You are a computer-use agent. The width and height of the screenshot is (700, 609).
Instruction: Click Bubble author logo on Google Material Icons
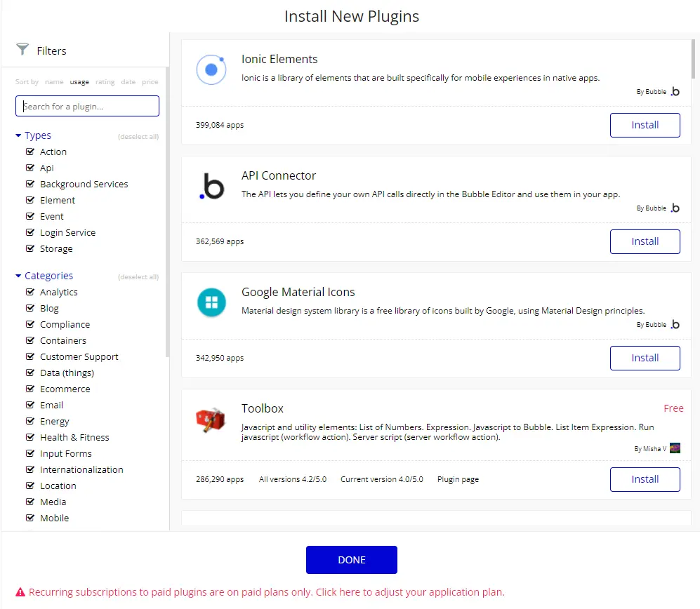click(675, 324)
